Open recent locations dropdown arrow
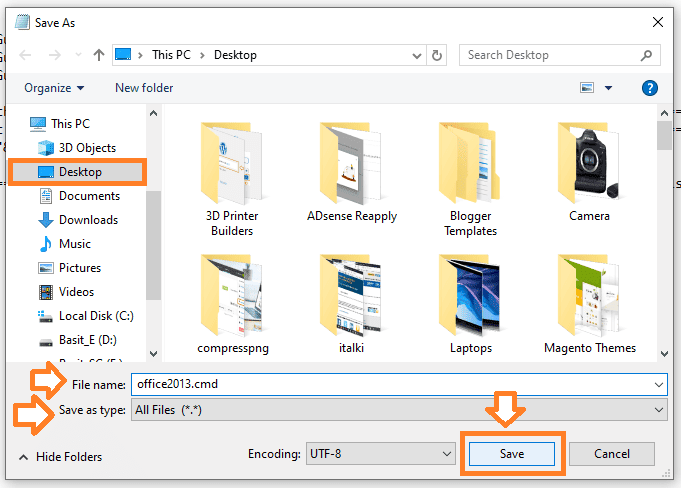Screen dimensions: 681x488 tap(78, 55)
